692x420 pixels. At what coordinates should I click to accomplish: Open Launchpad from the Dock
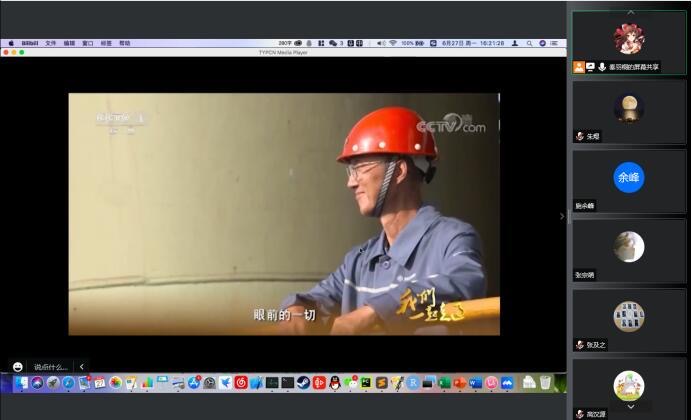[x=53, y=382]
